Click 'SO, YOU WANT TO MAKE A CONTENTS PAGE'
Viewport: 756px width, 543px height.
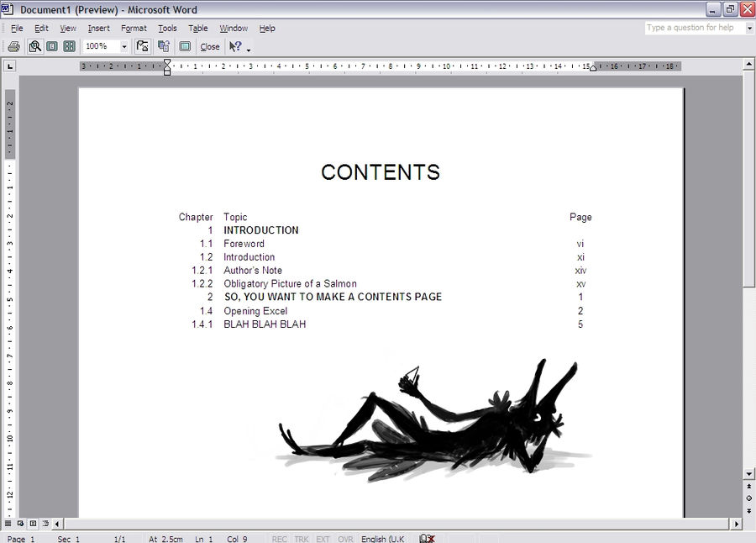[333, 297]
